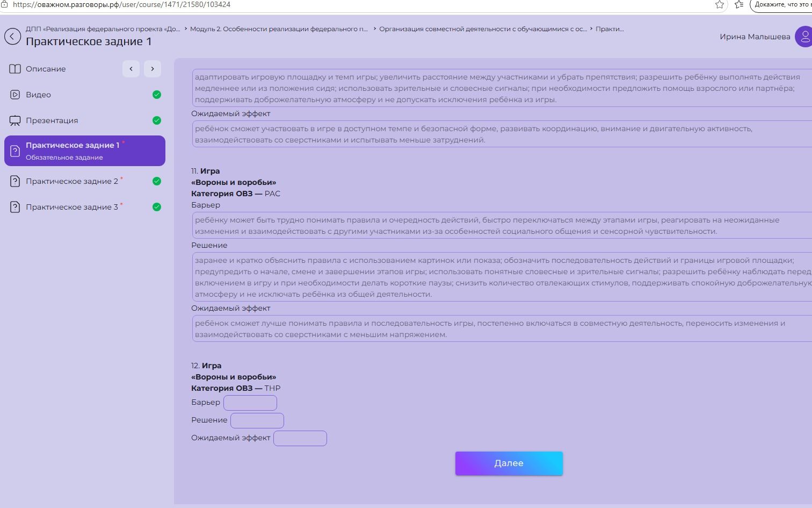The image size is (812, 508).
Task: Click the back arrow circle icon
Action: coord(12,37)
